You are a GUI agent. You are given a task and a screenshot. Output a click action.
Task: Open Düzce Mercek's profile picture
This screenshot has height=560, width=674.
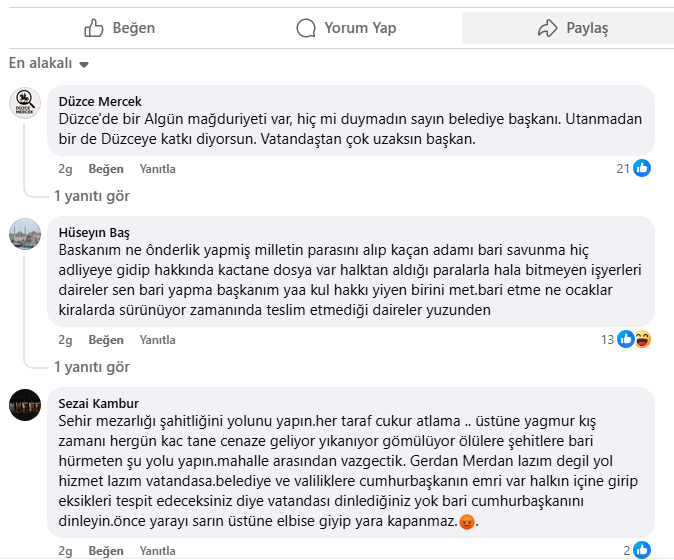pyautogui.click(x=25, y=103)
